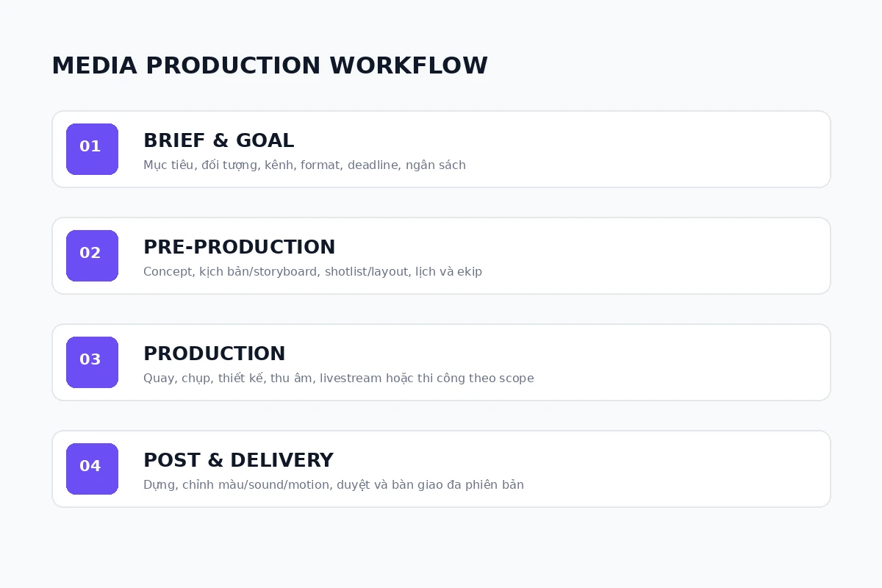Click the 'Concept, kịch bản/storyboard' description

pyautogui.click(x=312, y=271)
